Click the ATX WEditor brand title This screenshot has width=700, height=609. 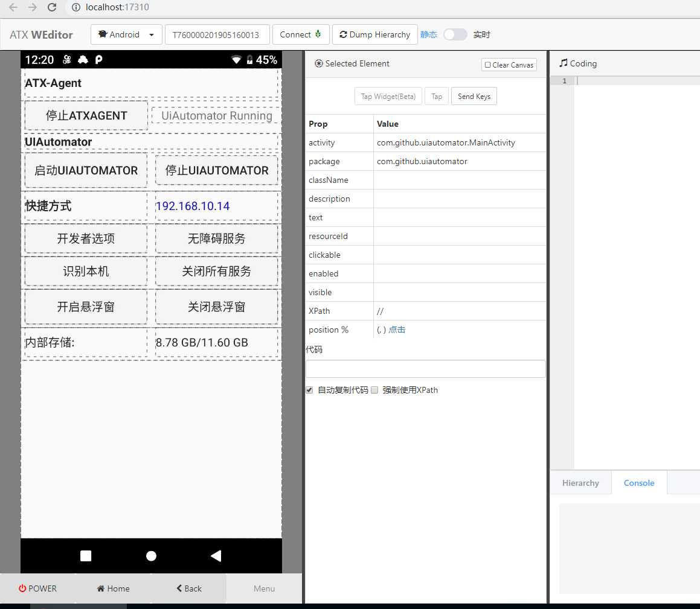pyautogui.click(x=41, y=35)
